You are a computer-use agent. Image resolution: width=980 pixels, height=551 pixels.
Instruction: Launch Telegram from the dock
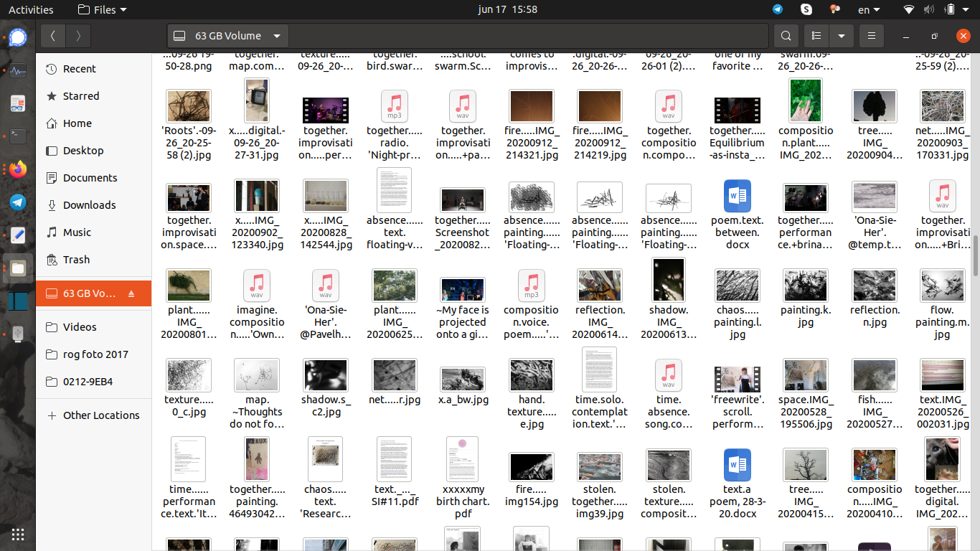point(18,202)
